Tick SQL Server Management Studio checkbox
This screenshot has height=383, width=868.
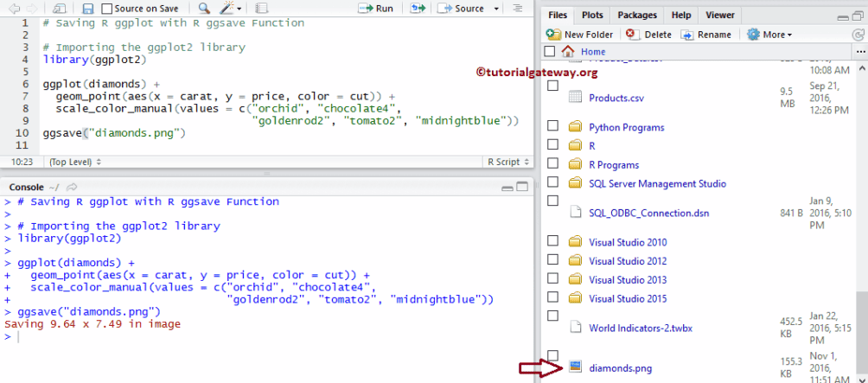coord(552,182)
